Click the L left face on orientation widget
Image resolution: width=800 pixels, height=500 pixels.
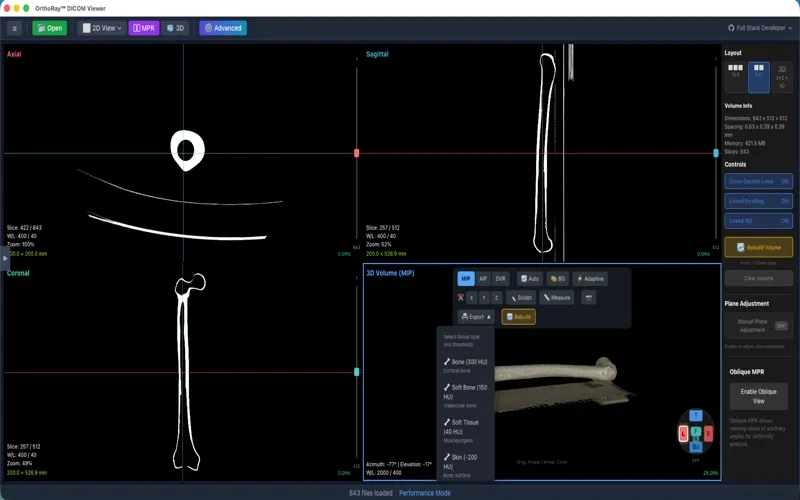point(683,434)
